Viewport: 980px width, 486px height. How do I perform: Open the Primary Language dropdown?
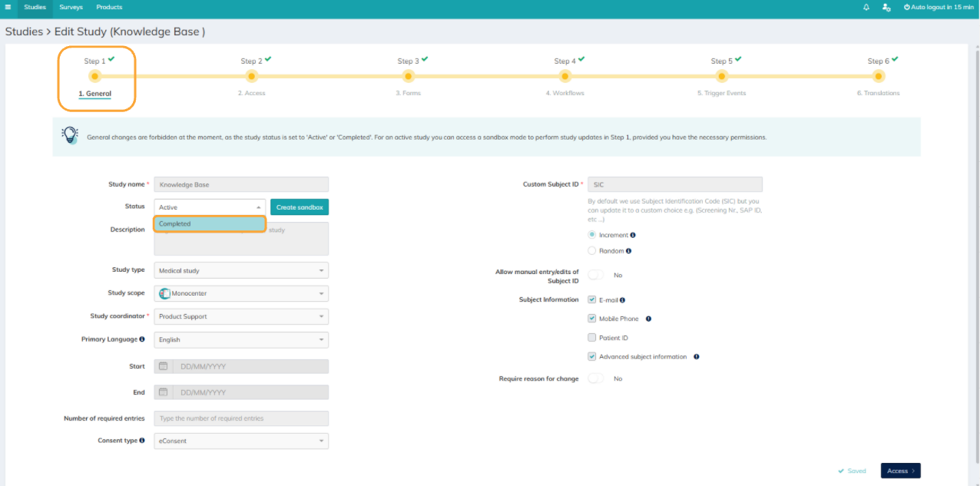(241, 339)
